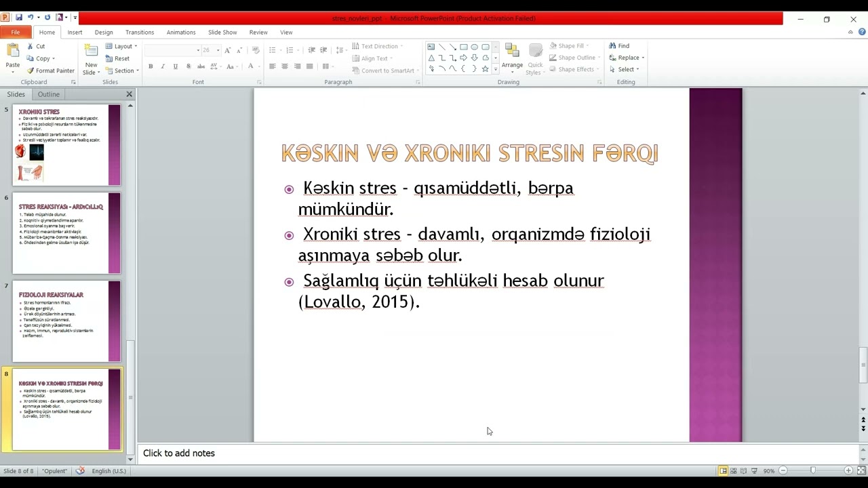
Task: Open PowerPoint Help question mark
Action: [x=862, y=32]
